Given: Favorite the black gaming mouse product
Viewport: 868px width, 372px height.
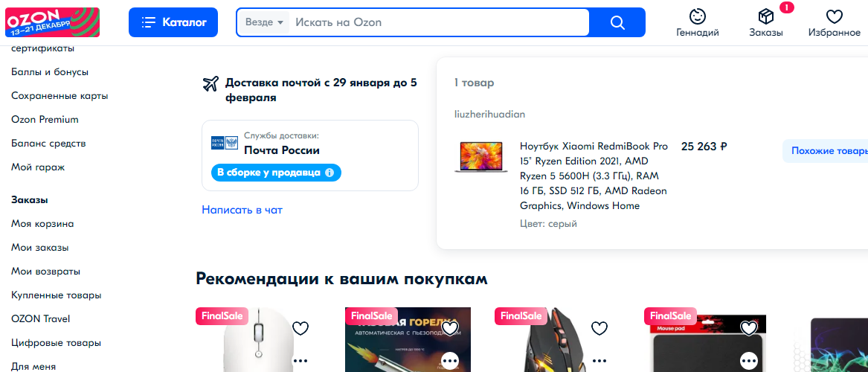Looking at the screenshot, I should tap(599, 328).
